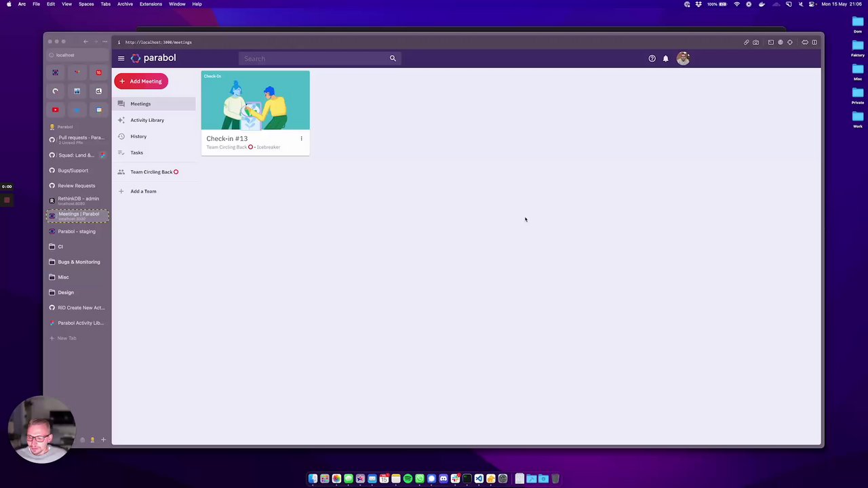Open Tasks page
This screenshot has width=868, height=488.
click(x=155, y=152)
